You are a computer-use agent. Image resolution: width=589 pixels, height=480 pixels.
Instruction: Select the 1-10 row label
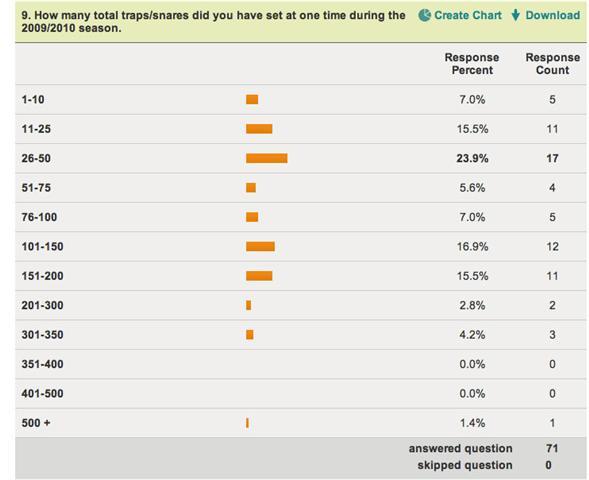tap(33, 100)
